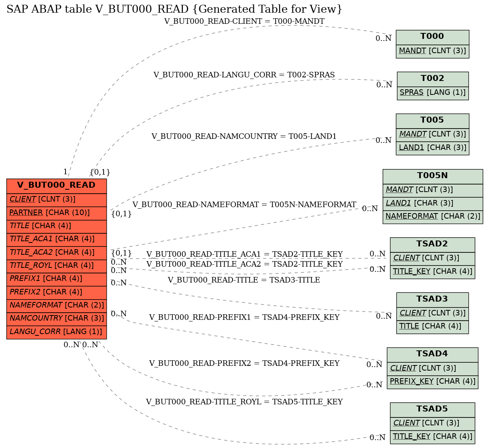489x448 pixels.
Task: Click the TITLE_ACA2 = TSAD2-TITLE_KEY relation label
Action: pos(244,264)
